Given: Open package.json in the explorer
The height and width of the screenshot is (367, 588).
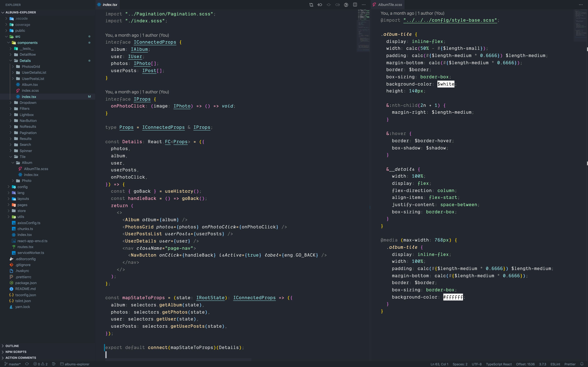Looking at the screenshot, I should pos(26,283).
